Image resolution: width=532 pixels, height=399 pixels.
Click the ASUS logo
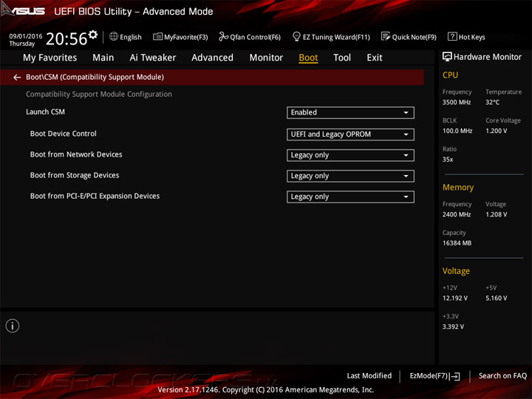23,10
